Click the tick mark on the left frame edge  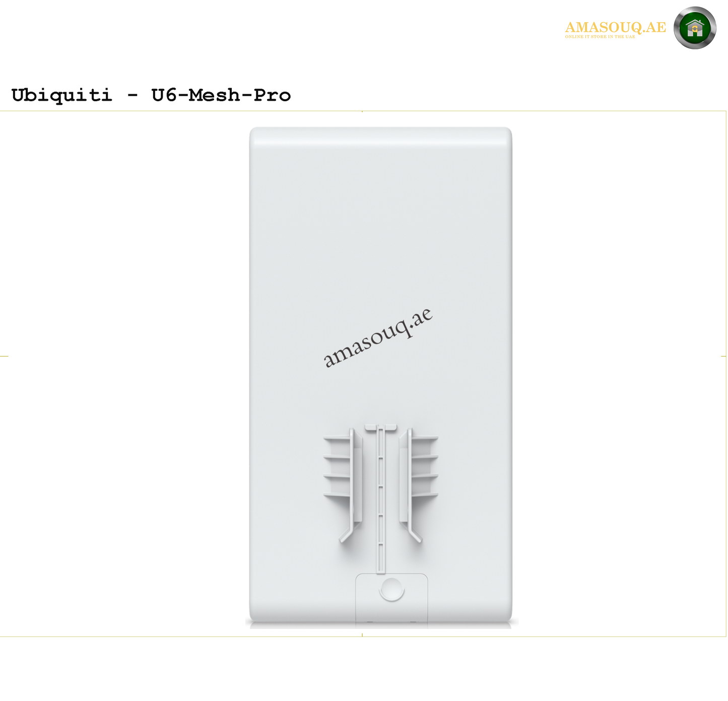(x=4, y=356)
